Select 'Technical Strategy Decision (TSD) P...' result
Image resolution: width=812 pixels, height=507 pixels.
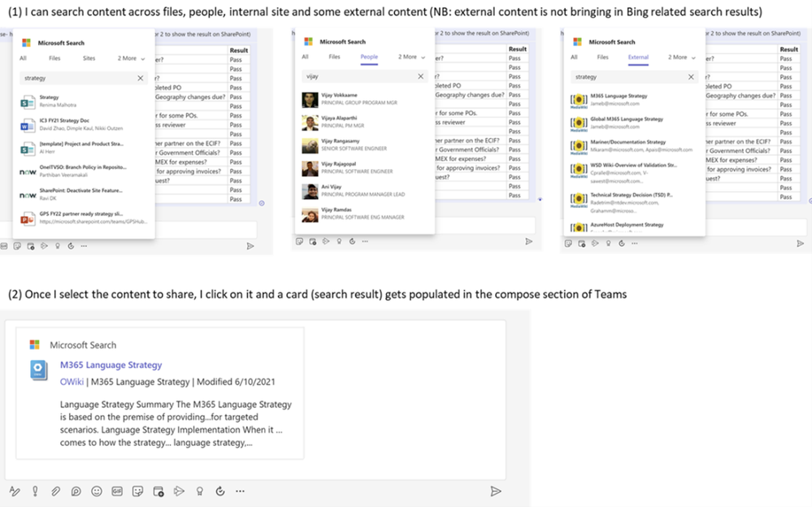(x=635, y=202)
